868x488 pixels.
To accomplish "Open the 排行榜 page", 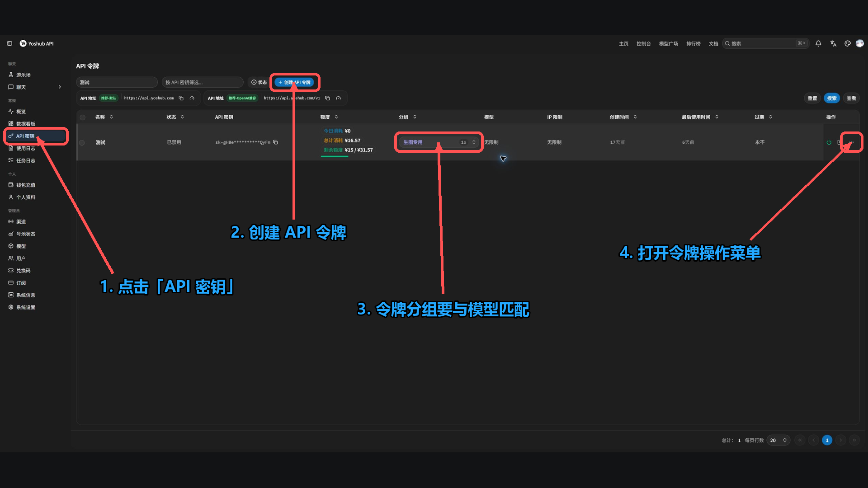I will 693,44.
